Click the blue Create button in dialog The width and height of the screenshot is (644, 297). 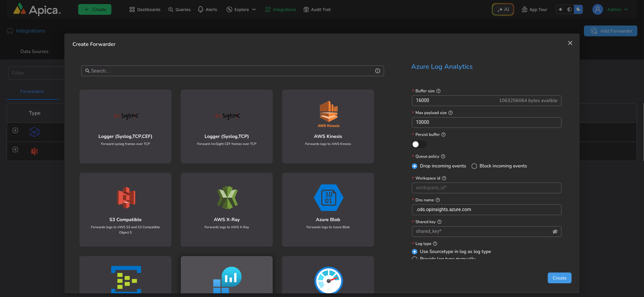tap(559, 278)
